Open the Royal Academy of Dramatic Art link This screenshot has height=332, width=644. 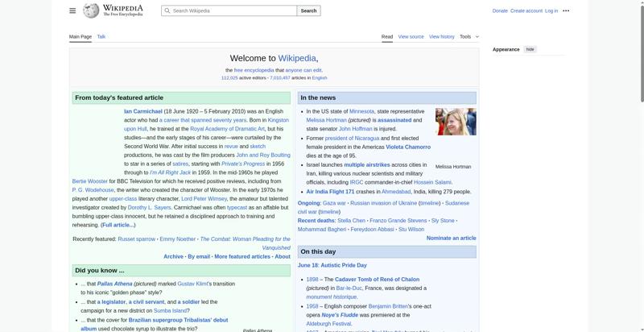pyautogui.click(x=227, y=129)
